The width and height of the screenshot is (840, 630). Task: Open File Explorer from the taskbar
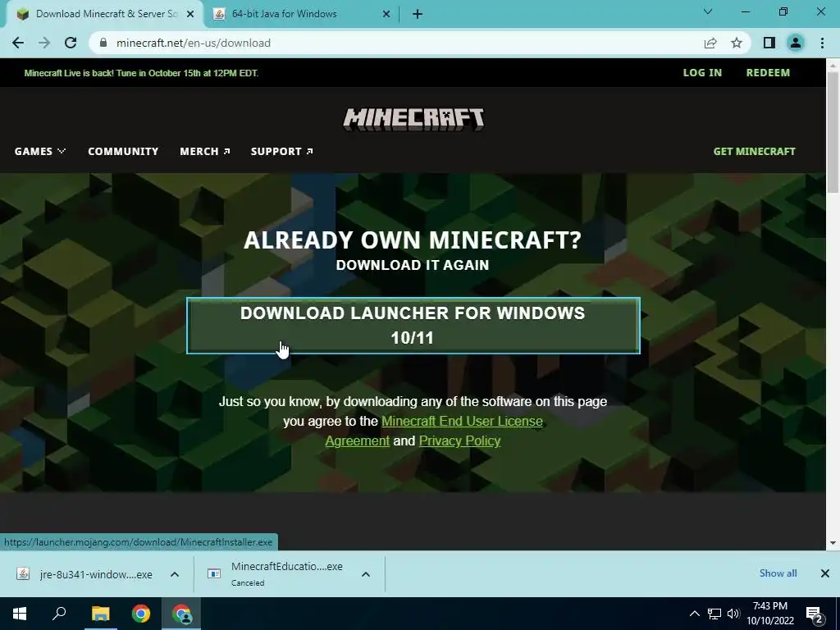point(100,614)
